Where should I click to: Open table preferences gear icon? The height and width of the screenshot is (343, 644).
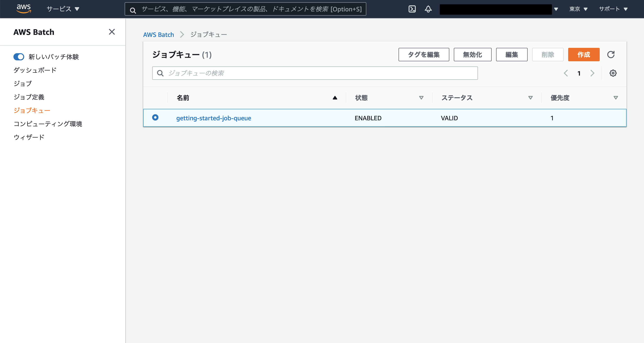(x=613, y=73)
